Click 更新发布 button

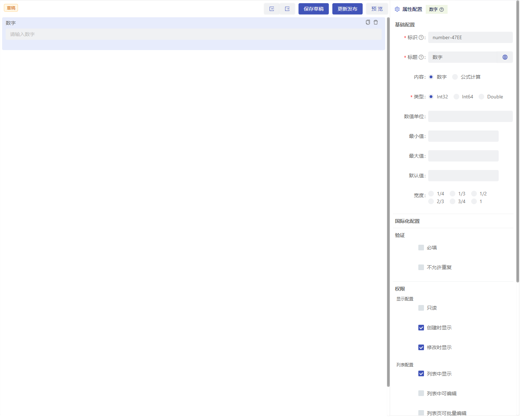point(347,9)
